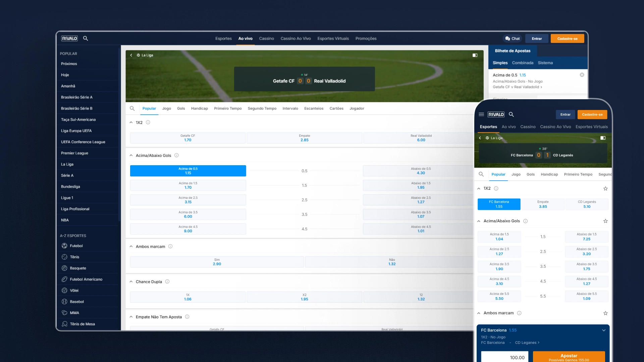The image size is (644, 362).
Task: Click mobile Cadastre-se button
Action: tap(592, 115)
